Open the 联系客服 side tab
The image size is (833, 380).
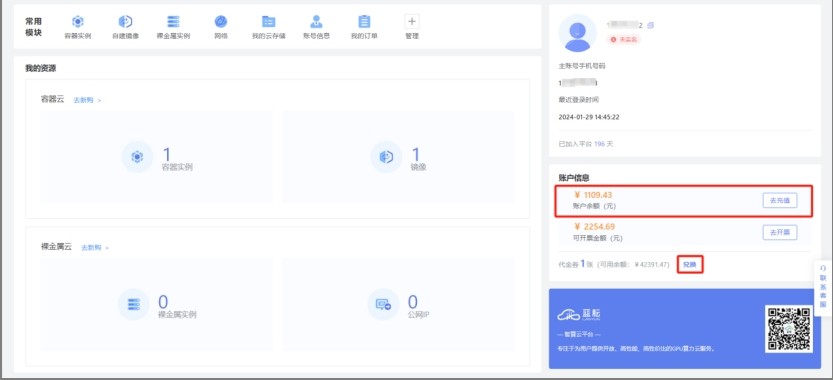pos(823,288)
